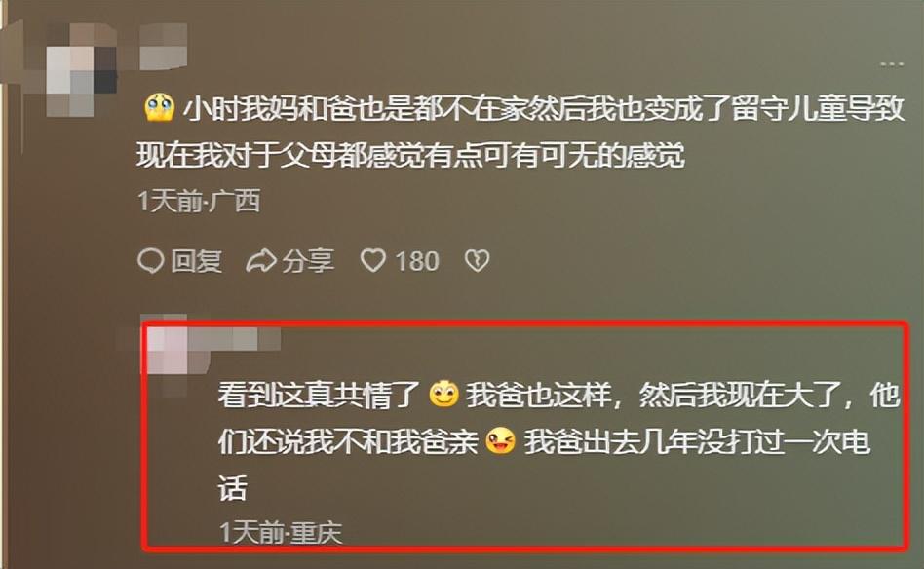Click the winking tongue emoji in reply

tap(500, 440)
